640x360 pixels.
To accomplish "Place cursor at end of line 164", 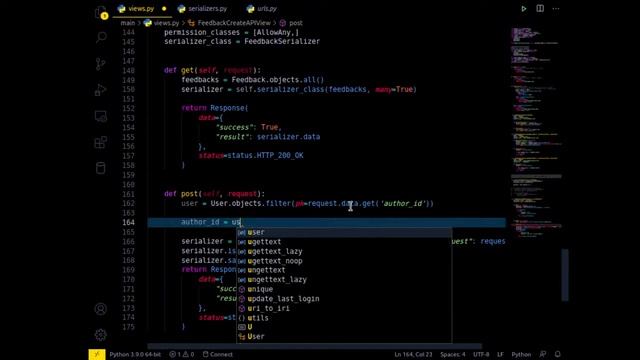I will coord(242,222).
